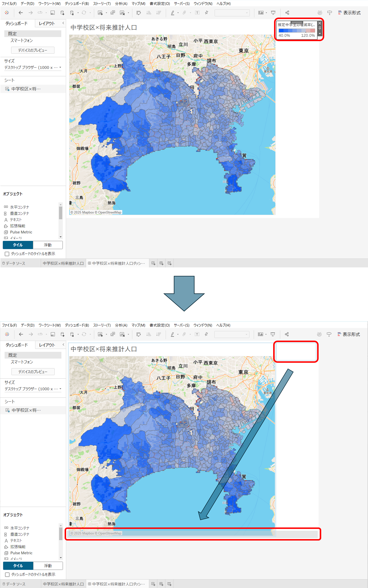Select 水平コンテナ object in upper window

(17, 207)
